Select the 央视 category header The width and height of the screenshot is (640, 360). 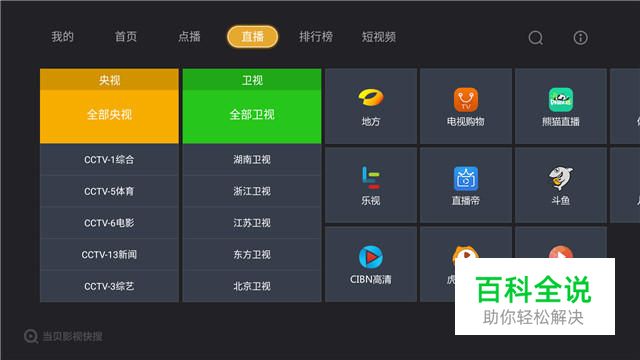(109, 80)
